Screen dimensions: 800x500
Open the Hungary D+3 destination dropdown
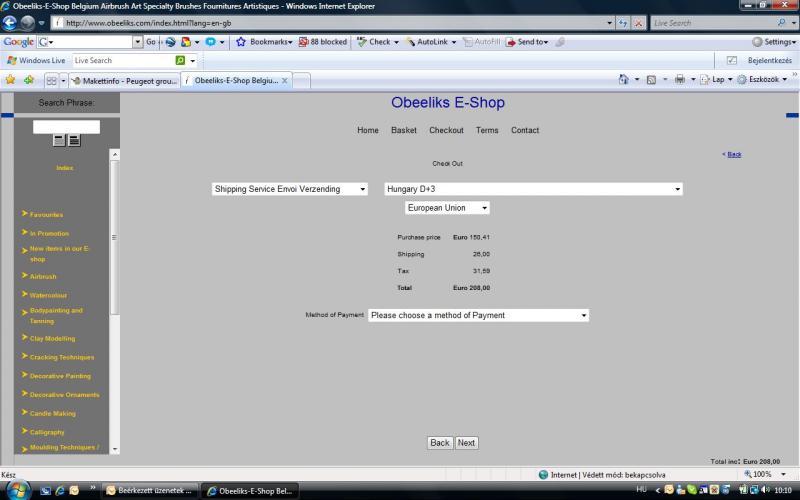click(532, 189)
